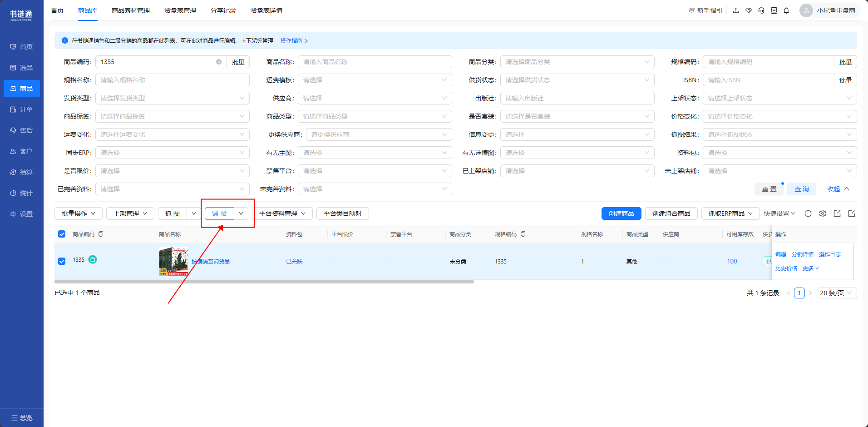Viewport: 868px width, 427px height.
Task: Expand the arrow next to 铺货
Action: (x=241, y=213)
